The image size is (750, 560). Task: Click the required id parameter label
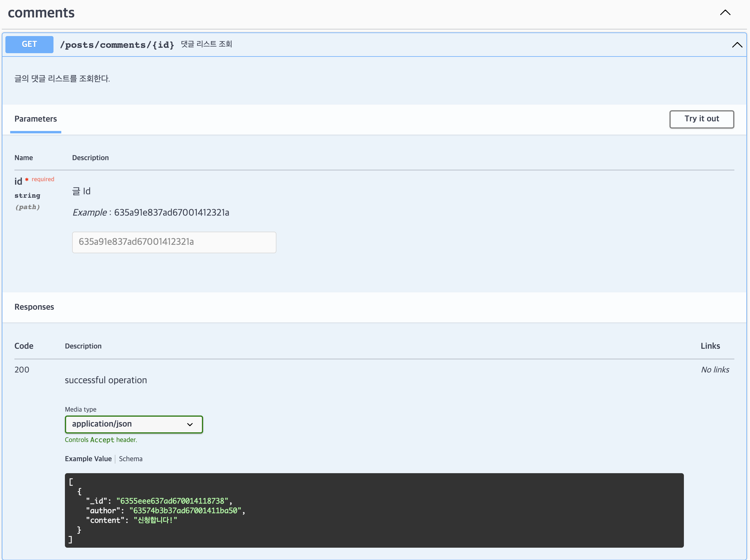(x=18, y=181)
